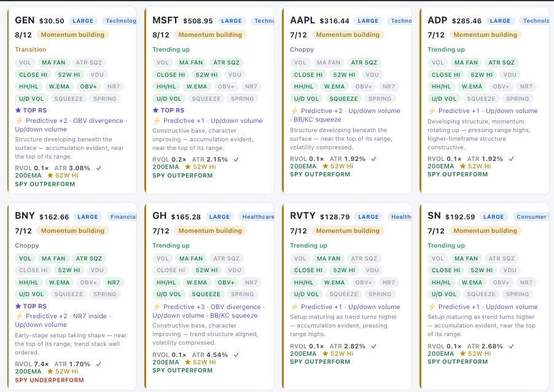Screen dimensions: 554x392
Task: Click the 7/12 score on RVTY card
Action: 298,231
